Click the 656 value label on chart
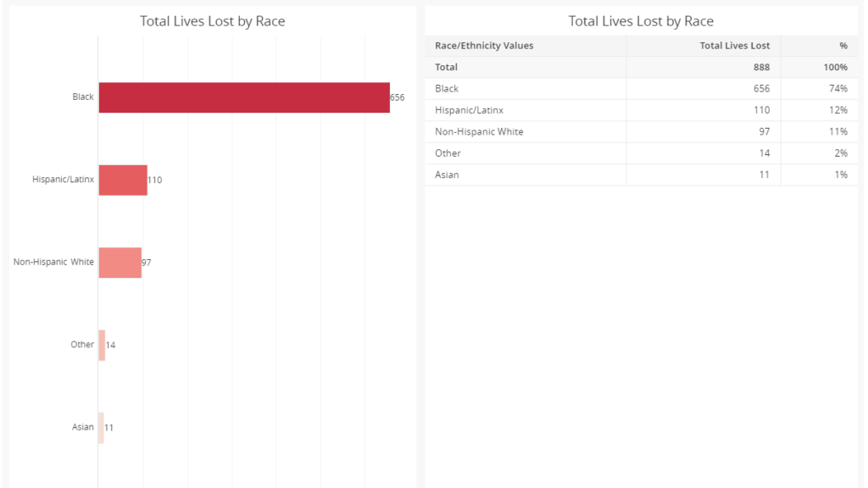868x488 pixels. pyautogui.click(x=398, y=97)
